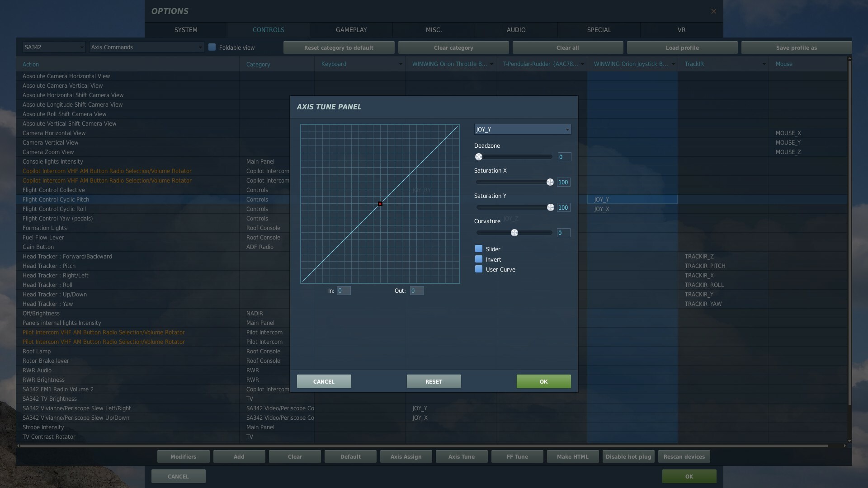
Task: Click the In value field below the graph
Action: pos(344,291)
